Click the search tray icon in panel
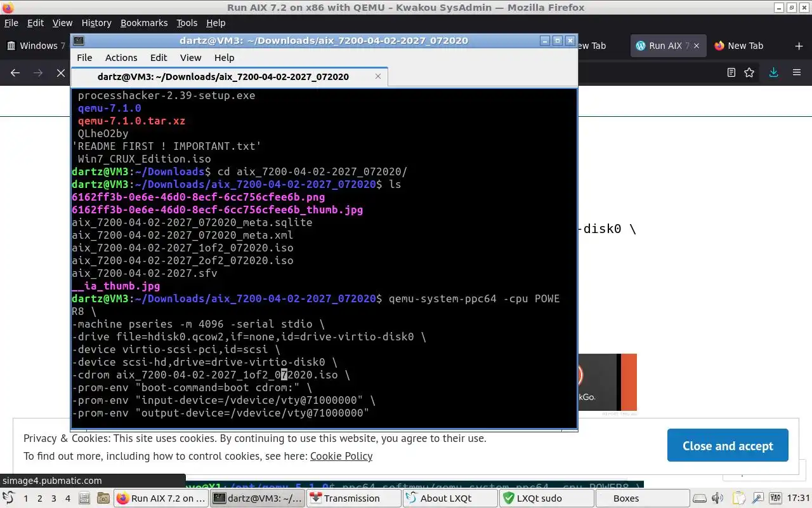Viewport: 812px width, 508px height. [758, 498]
